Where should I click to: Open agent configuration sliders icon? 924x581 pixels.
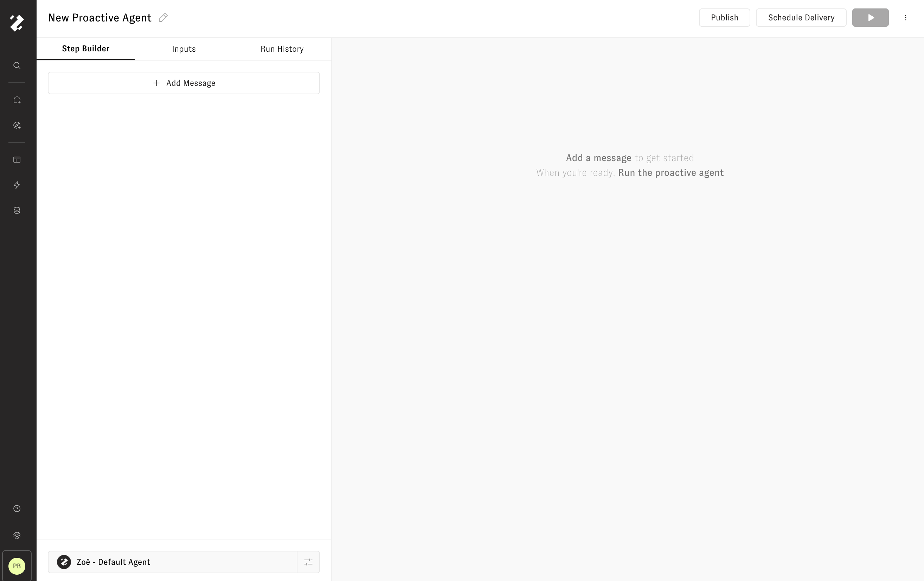[x=308, y=562]
